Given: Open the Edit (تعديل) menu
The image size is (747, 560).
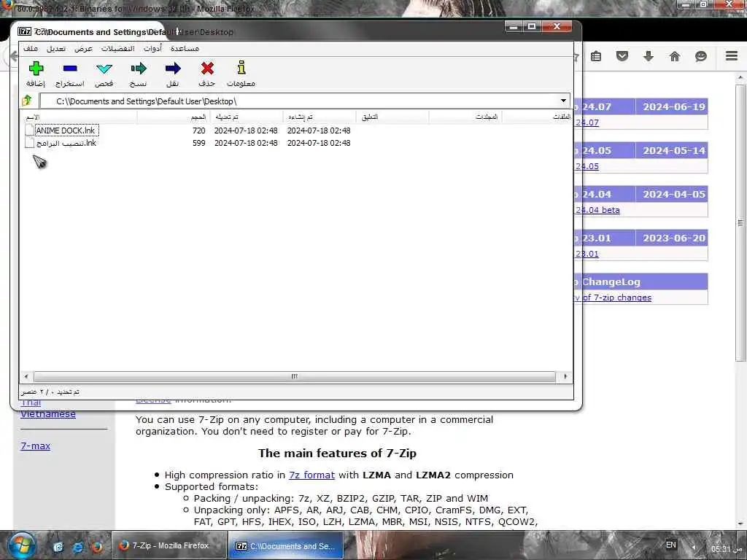Looking at the screenshot, I should pyautogui.click(x=56, y=49).
